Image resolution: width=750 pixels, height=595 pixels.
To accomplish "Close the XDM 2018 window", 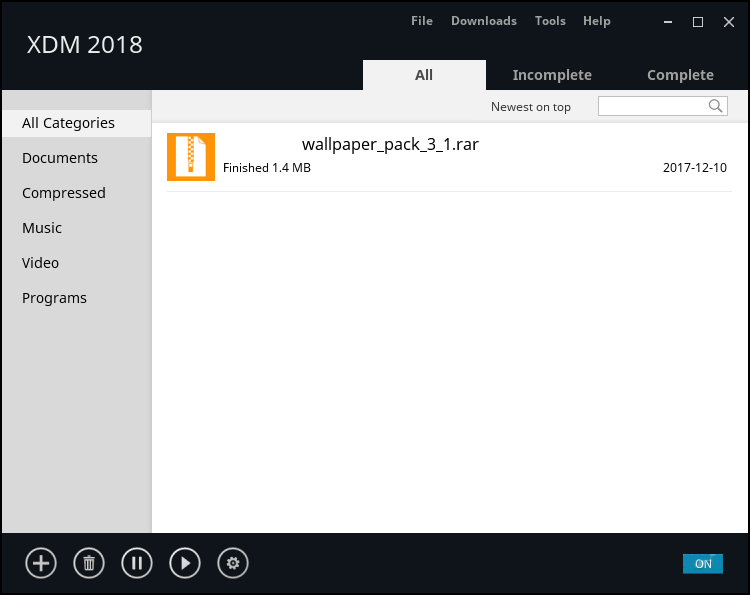I will pos(728,22).
